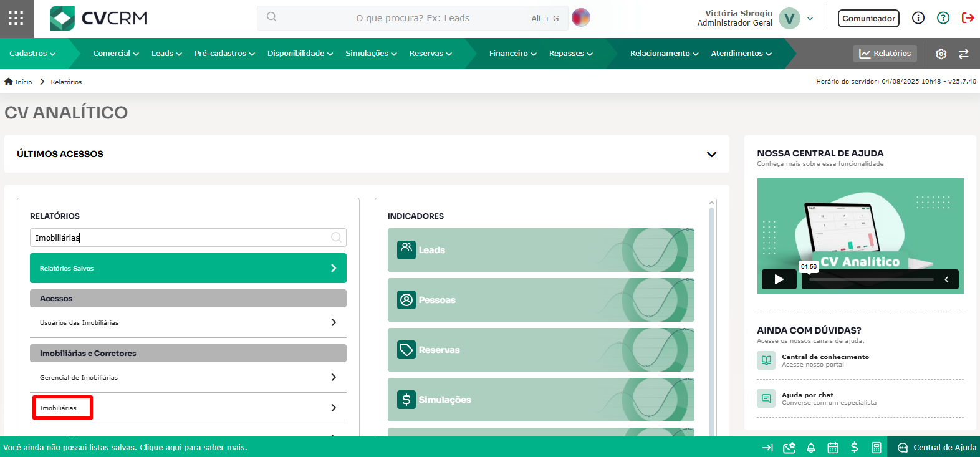Play the CV Analítico help video
The image size is (980, 457).
click(779, 279)
